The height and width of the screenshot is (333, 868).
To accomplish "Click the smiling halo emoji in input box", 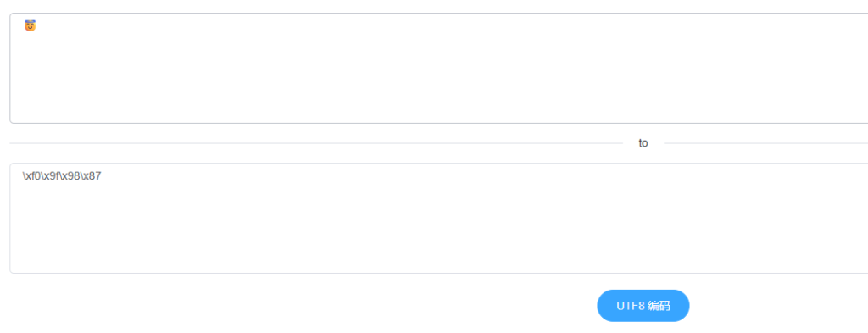I will (x=30, y=25).
